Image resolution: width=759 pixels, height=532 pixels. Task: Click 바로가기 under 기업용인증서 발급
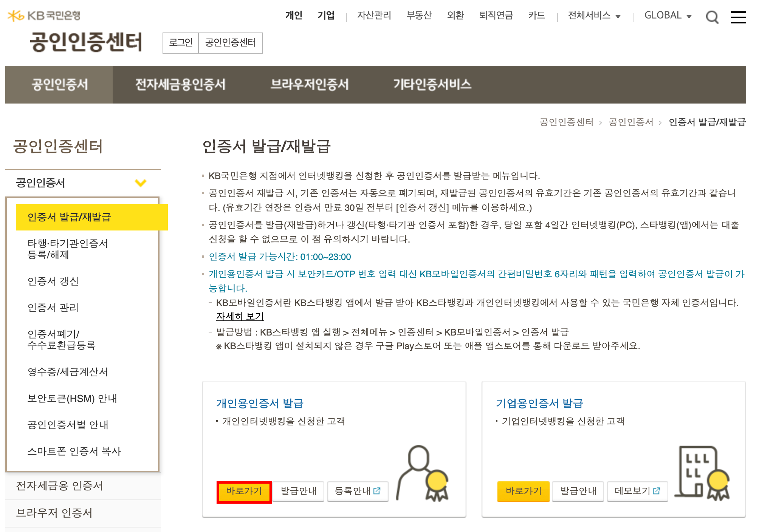pos(523,491)
